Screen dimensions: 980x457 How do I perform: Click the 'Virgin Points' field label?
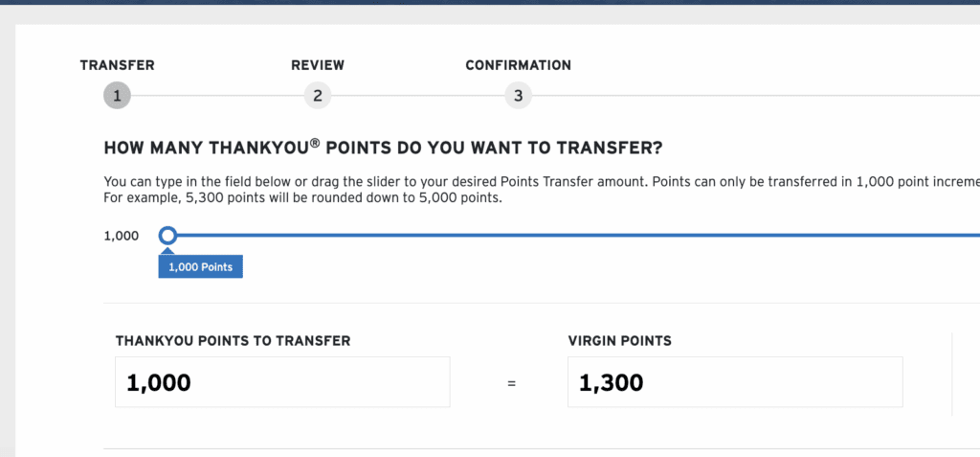pos(618,340)
